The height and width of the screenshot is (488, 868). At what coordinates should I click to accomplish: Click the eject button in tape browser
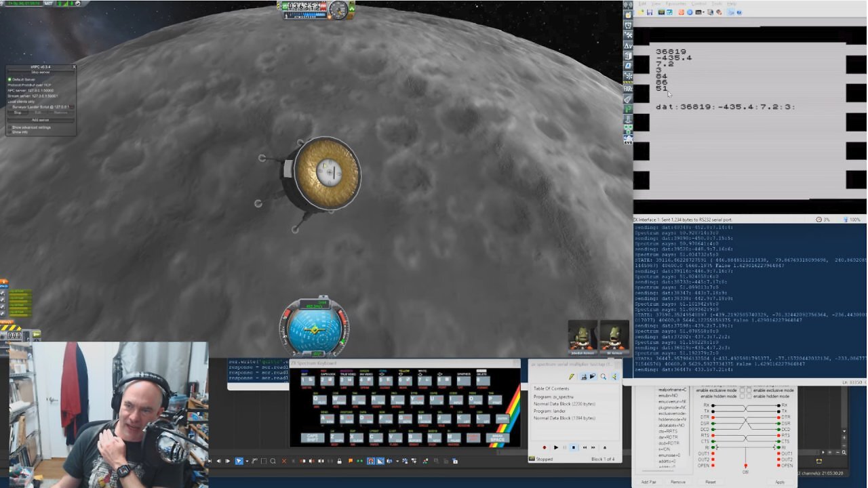[605, 447]
